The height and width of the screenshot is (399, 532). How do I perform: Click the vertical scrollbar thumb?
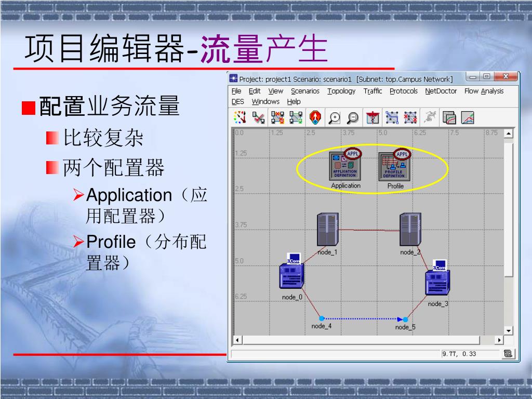click(x=508, y=210)
